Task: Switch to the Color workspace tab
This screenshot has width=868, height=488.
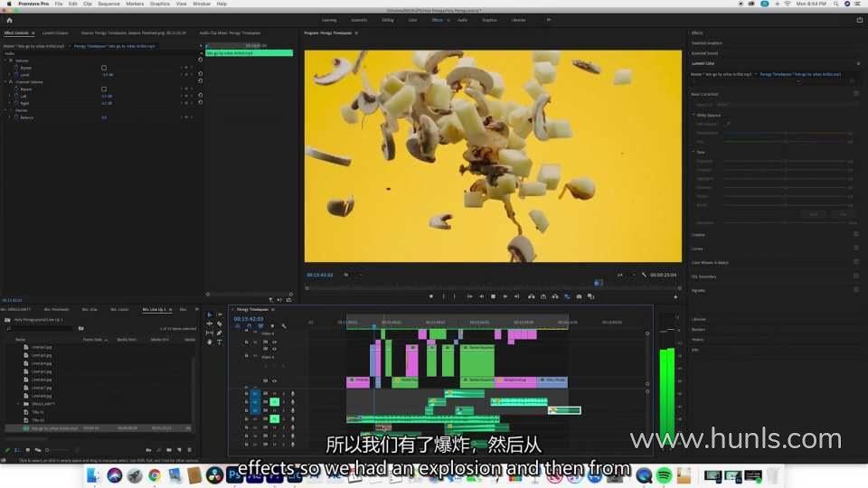Action: click(x=412, y=19)
